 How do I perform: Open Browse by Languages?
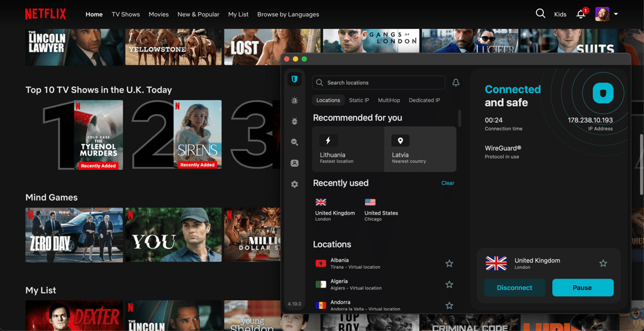point(288,14)
